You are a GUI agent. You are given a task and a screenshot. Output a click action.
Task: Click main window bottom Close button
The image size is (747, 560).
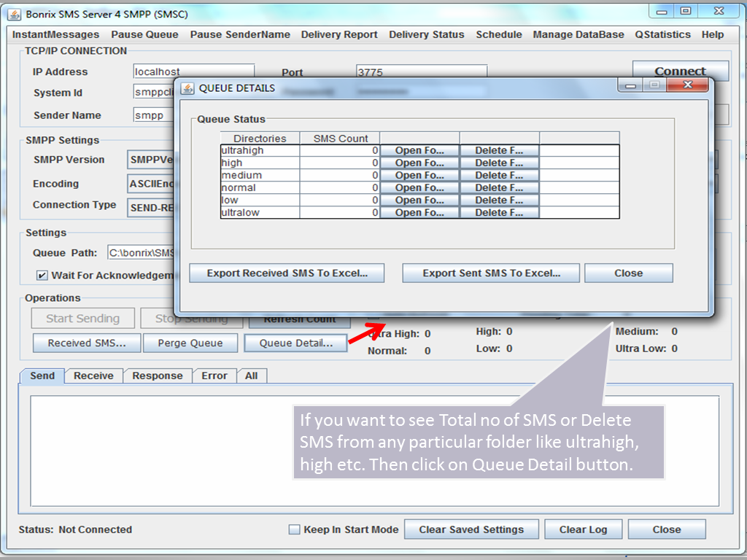667,529
